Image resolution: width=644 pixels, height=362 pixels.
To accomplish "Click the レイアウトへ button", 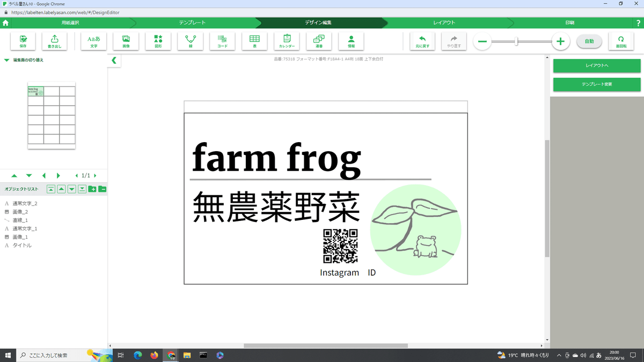I will pos(597,65).
